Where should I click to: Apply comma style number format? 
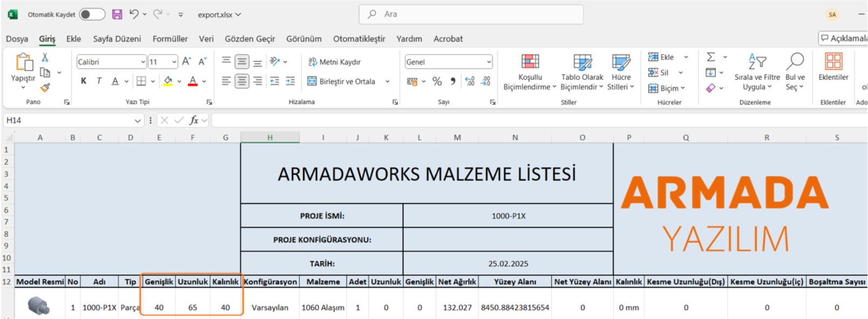(x=453, y=81)
